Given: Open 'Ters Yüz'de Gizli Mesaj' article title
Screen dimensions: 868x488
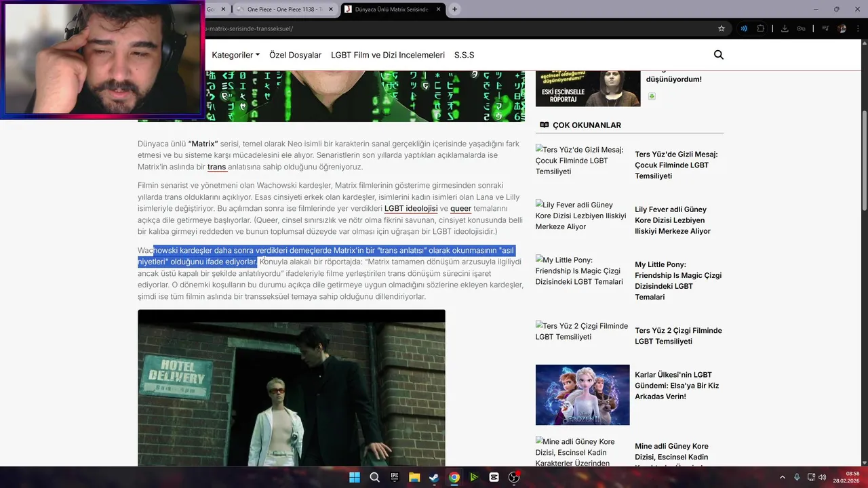Looking at the screenshot, I should tap(676, 165).
